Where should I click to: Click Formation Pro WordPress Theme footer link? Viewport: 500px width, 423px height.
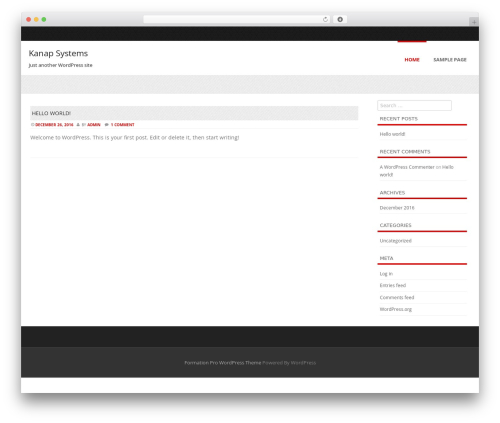(x=223, y=363)
